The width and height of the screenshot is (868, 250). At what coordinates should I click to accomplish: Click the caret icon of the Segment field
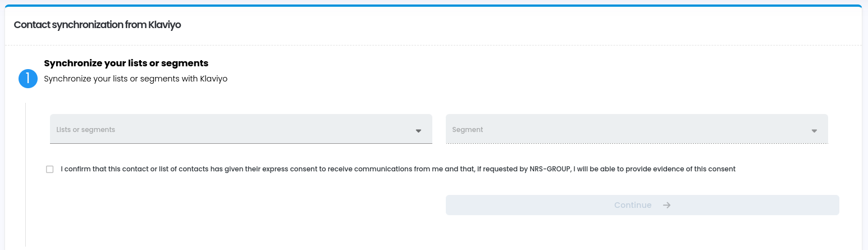[x=814, y=130]
